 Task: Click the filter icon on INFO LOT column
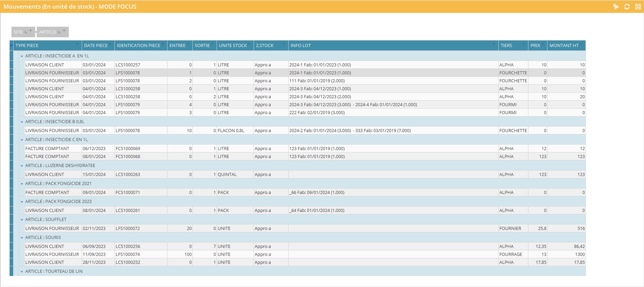[494, 45]
